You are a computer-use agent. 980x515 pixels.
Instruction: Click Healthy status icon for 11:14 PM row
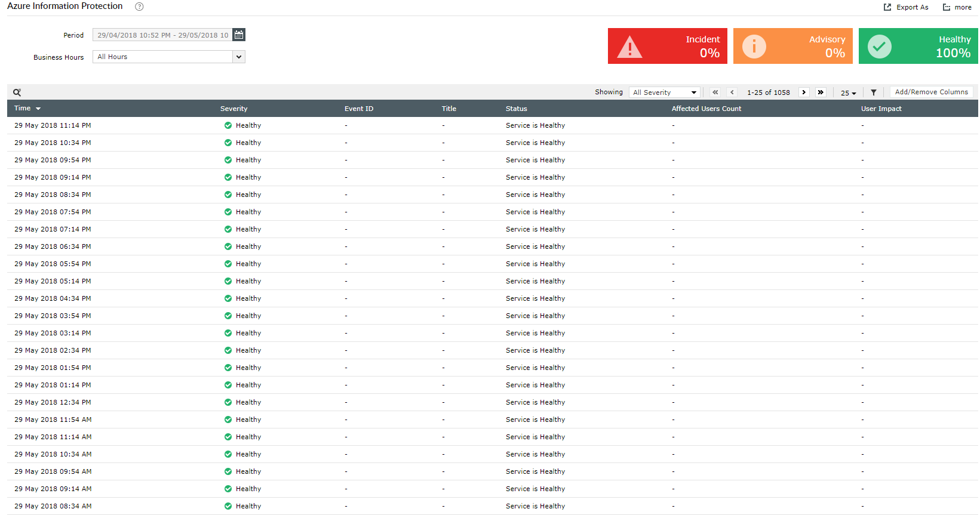(x=228, y=125)
